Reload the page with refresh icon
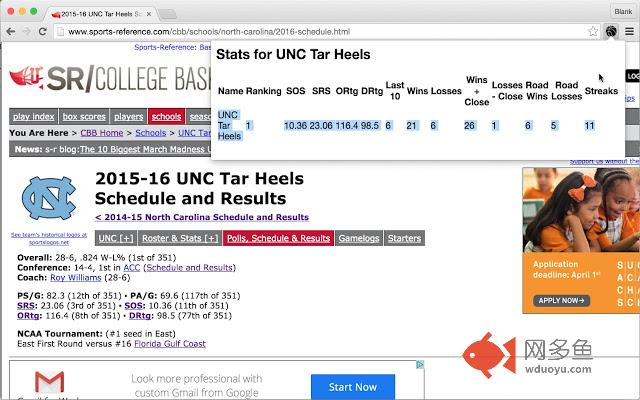The width and height of the screenshot is (640, 400). pos(42,31)
